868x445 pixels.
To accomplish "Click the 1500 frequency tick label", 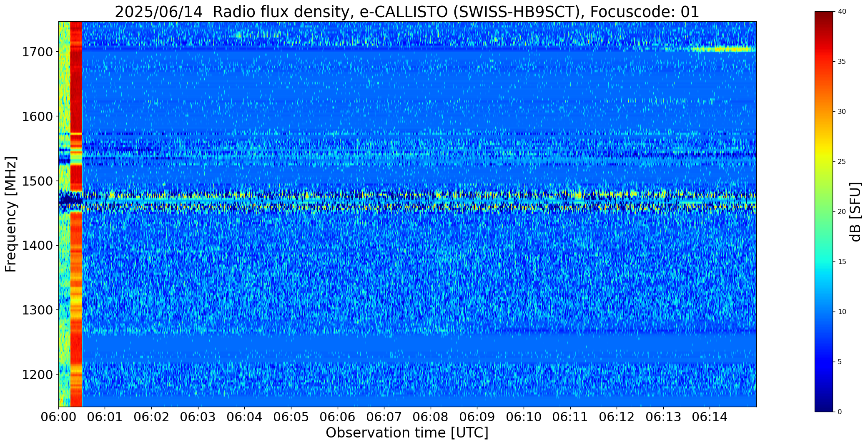I will [x=37, y=181].
